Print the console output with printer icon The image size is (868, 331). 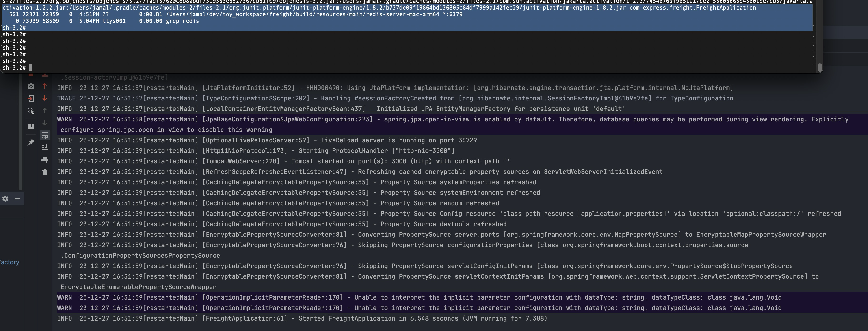click(45, 160)
